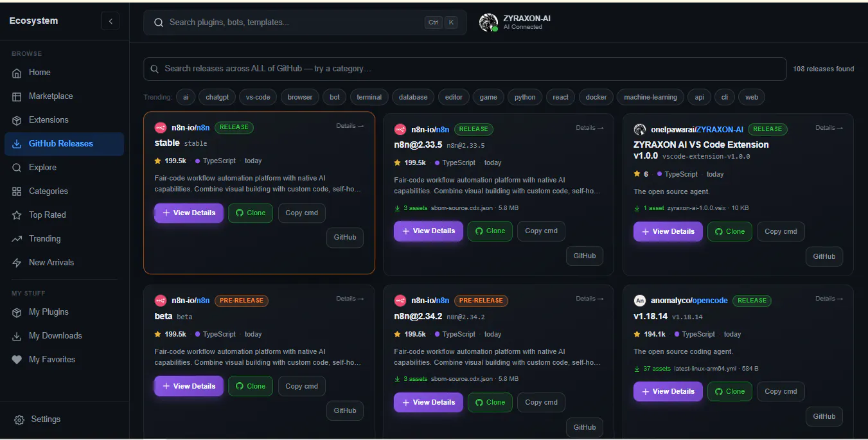
Task: Click the '108 releases found' text
Action: [x=824, y=69]
